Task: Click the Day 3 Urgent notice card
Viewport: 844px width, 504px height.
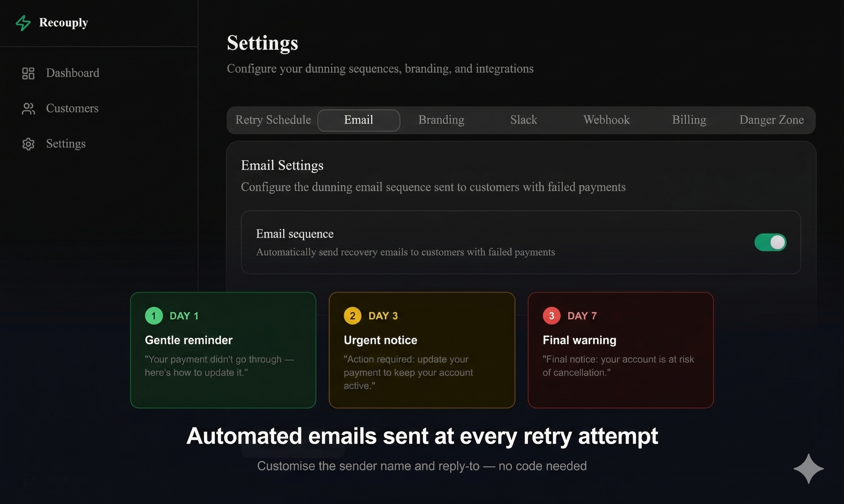Action: tap(422, 350)
